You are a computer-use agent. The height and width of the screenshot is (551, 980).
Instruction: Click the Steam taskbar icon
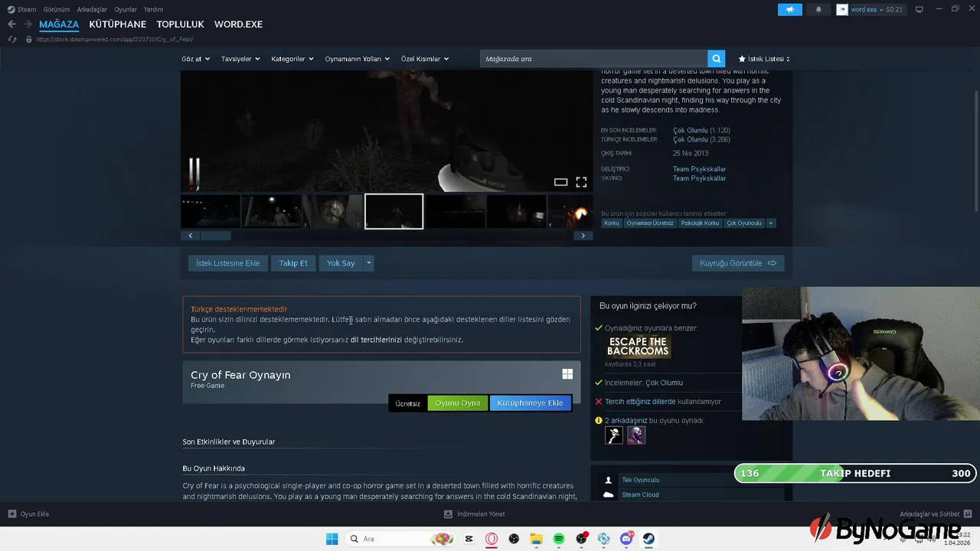point(648,539)
